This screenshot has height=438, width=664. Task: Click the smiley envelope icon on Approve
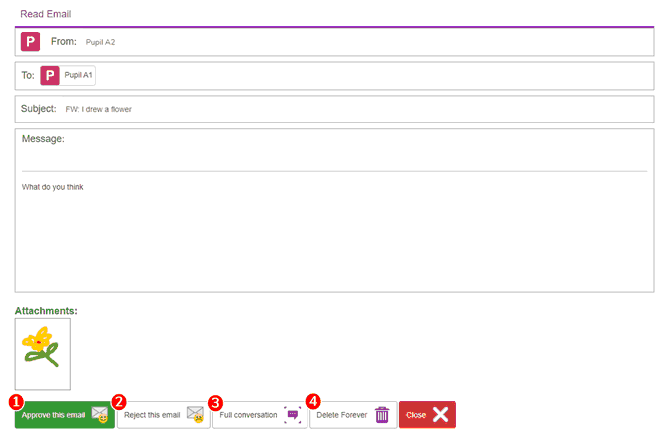click(100, 415)
